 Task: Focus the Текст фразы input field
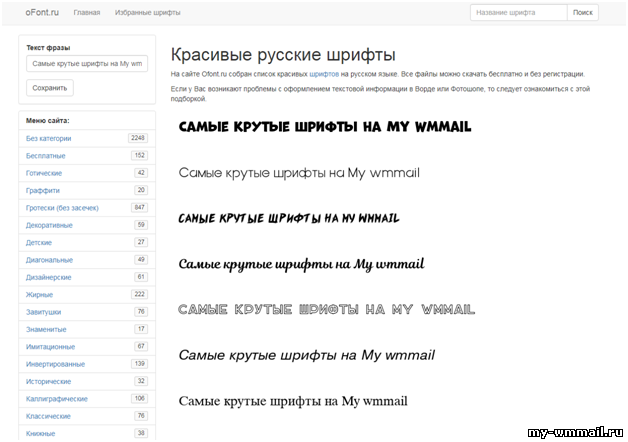point(87,64)
